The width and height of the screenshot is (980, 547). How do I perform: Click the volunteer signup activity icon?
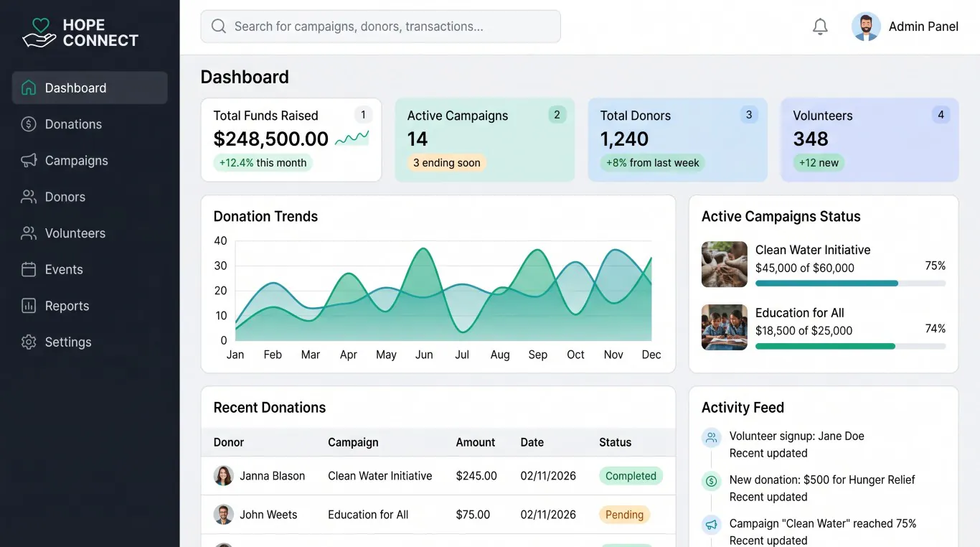coord(712,437)
